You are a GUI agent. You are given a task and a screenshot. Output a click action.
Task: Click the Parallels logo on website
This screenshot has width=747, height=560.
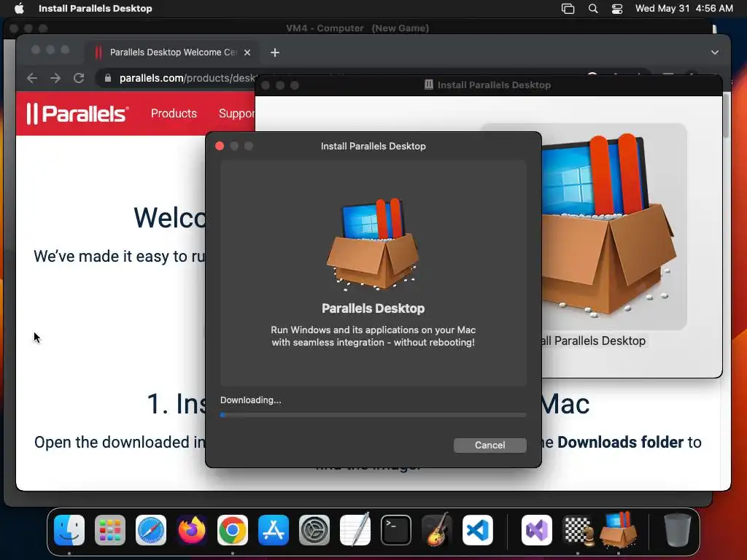tap(77, 113)
